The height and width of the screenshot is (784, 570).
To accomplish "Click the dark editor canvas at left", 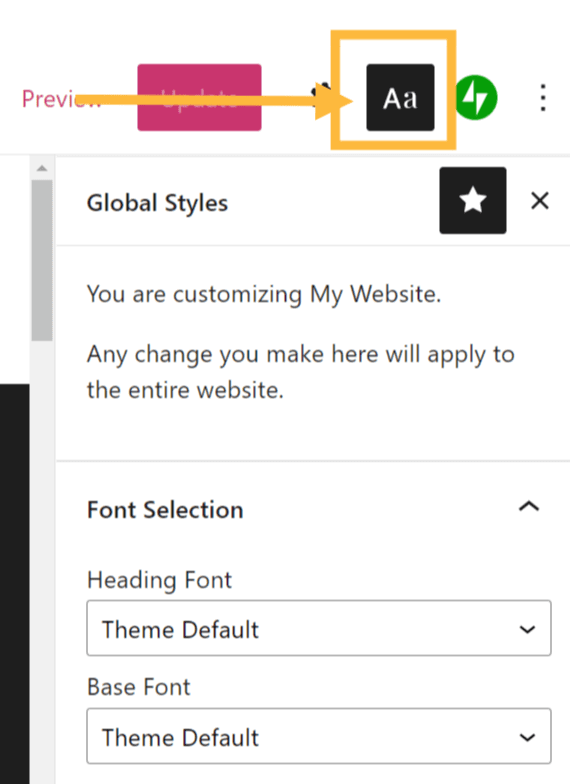I will pyautogui.click(x=14, y=584).
